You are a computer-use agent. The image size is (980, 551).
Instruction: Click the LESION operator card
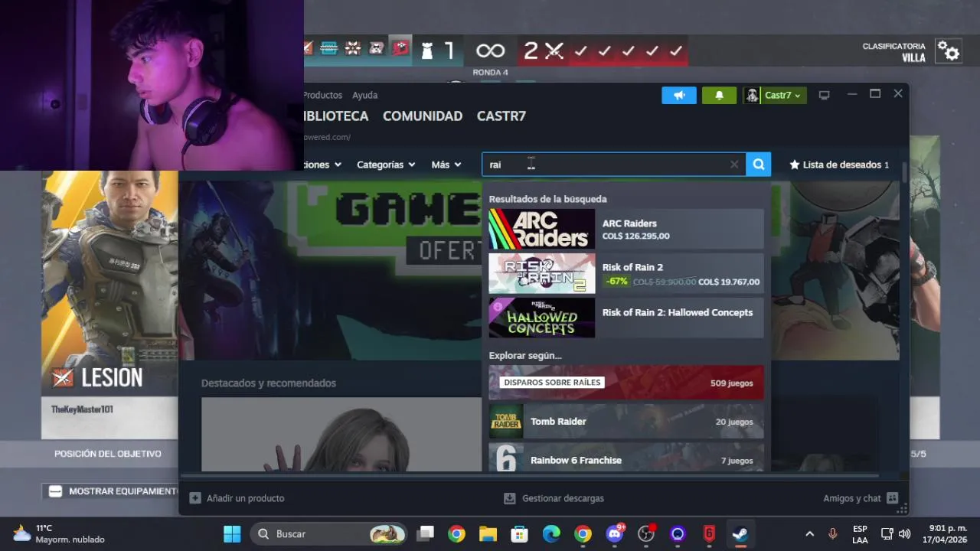point(109,305)
